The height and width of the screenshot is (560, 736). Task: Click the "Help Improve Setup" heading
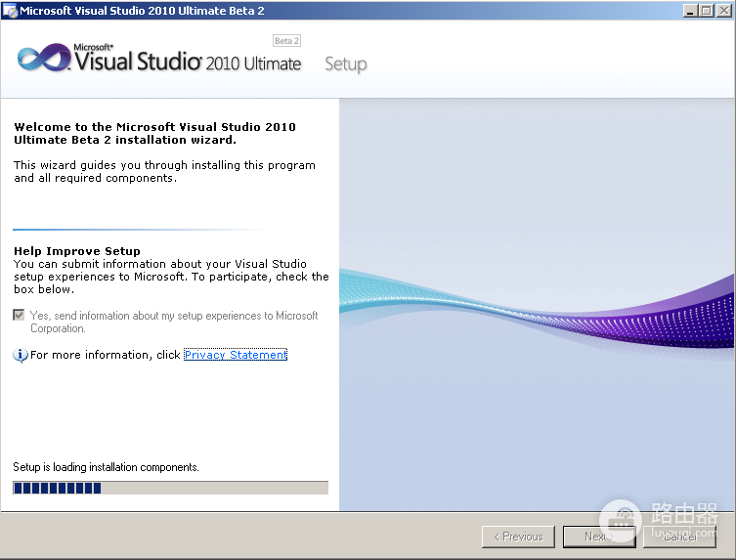[x=77, y=251]
